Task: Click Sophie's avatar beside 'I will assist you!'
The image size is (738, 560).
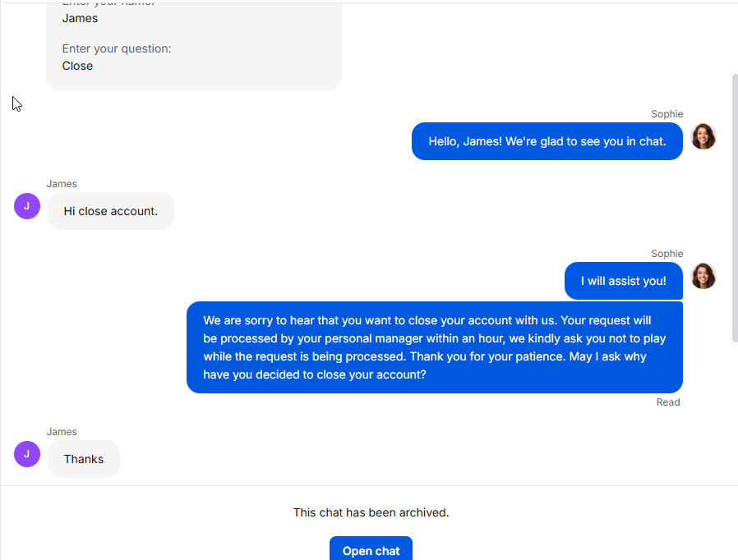Action: (x=703, y=276)
